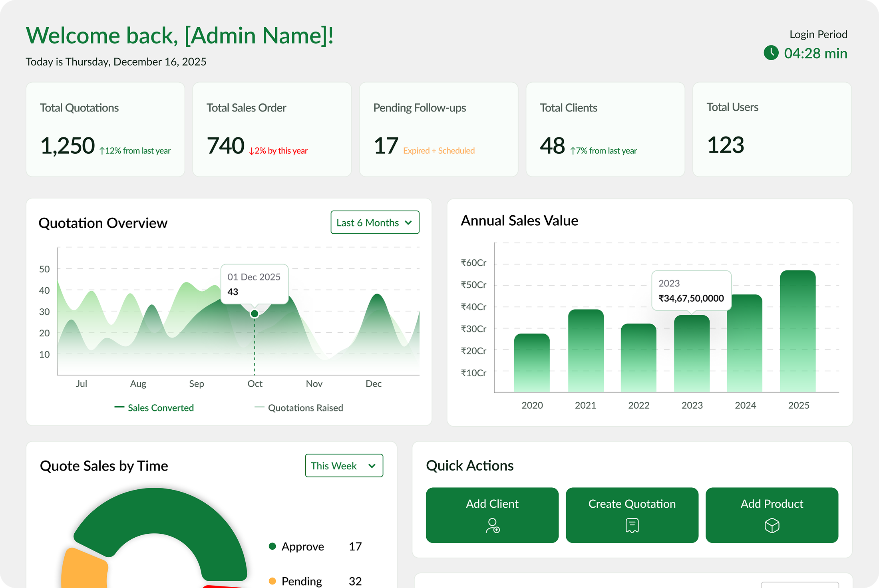Click the Quotation Overview heading
The height and width of the screenshot is (588, 879).
coord(103,223)
